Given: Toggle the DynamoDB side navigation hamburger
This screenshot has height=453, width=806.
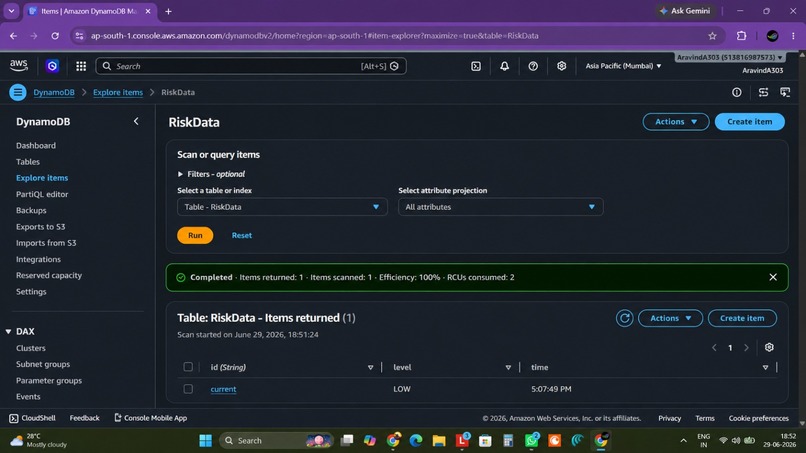Looking at the screenshot, I should [x=17, y=92].
